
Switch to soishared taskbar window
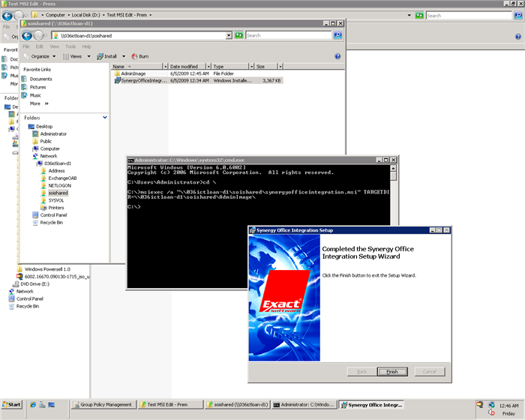[238, 404]
